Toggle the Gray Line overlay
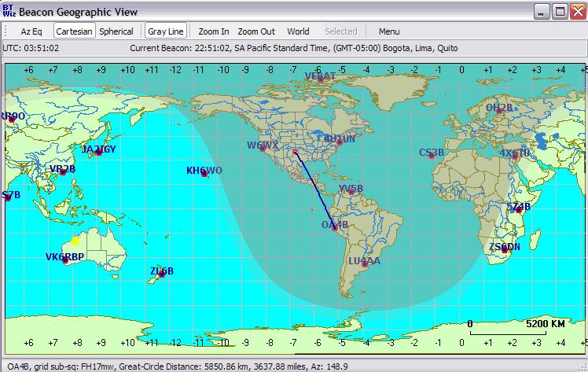The image size is (588, 372). click(165, 31)
